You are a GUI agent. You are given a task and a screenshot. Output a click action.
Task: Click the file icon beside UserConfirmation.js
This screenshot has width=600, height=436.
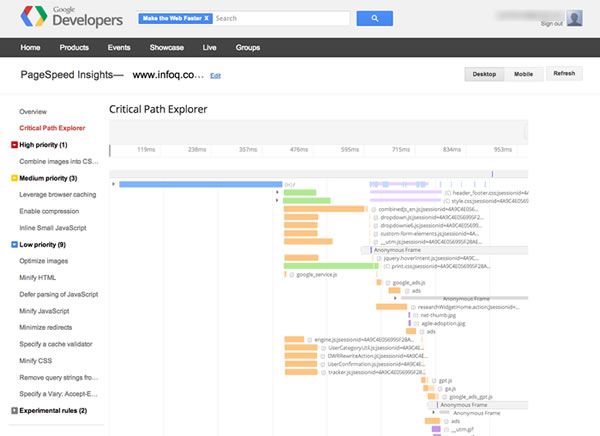point(323,364)
